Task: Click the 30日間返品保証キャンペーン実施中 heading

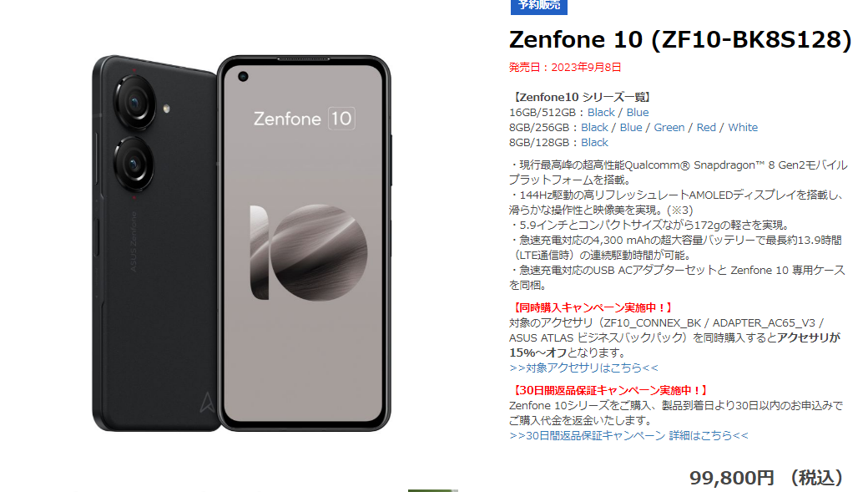Action: pyautogui.click(x=610, y=391)
